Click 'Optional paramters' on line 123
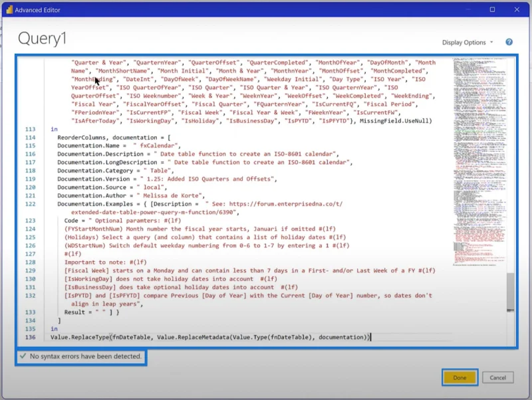The width and height of the screenshot is (532, 400). [x=126, y=221]
